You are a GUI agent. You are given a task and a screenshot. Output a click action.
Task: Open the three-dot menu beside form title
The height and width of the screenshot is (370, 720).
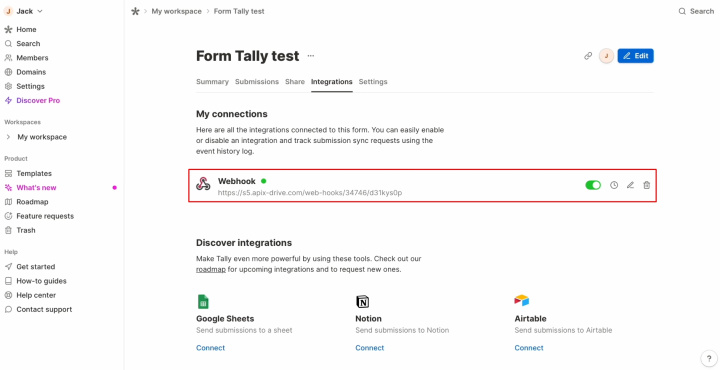(x=311, y=56)
